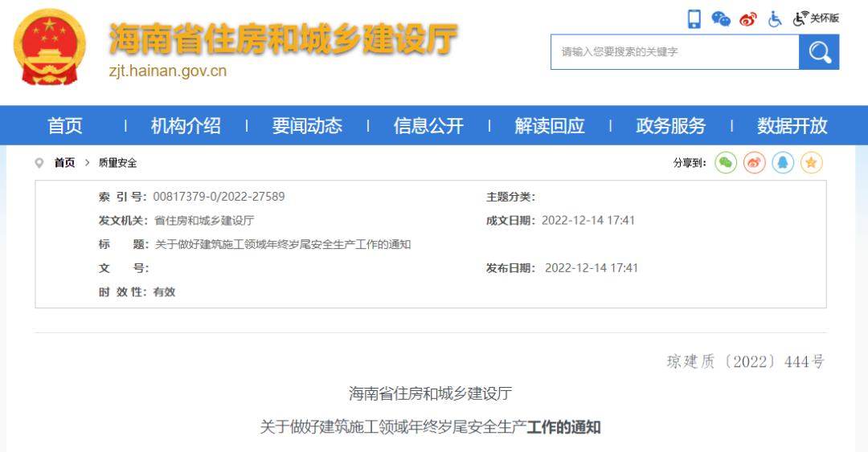The width and height of the screenshot is (868, 452).
Task: Click the blue wheelchair accessibility icon
Action: click(775, 18)
